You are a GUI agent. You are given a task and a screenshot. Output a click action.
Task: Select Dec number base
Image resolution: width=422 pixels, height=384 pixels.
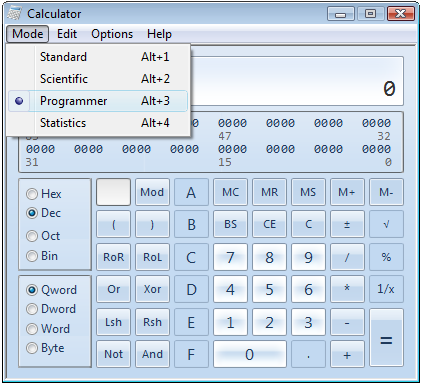pyautogui.click(x=44, y=213)
